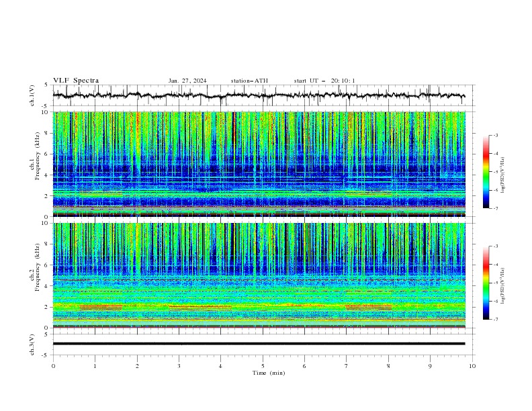Click the "-7" tick on ch.2 colorbar
This screenshot has width=532, height=411.
[x=495, y=320]
